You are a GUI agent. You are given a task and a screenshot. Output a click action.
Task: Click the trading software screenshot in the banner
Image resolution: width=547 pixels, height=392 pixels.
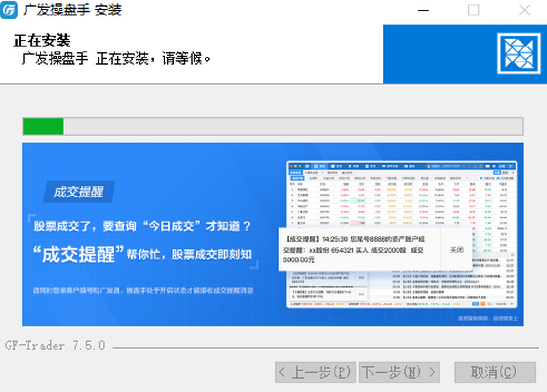[402, 234]
